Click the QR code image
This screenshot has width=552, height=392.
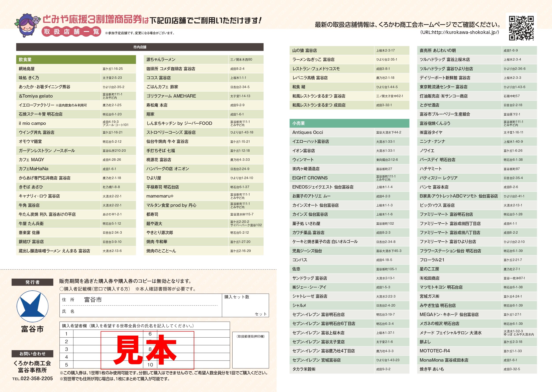tap(521, 28)
